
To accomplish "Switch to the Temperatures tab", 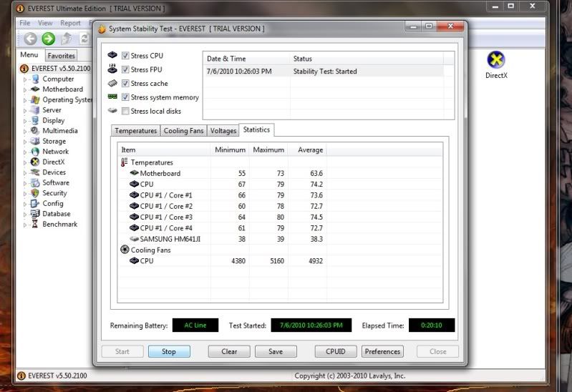I will (136, 130).
